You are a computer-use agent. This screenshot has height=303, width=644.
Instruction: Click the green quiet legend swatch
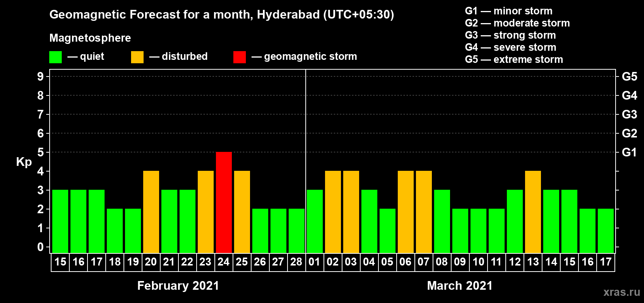[x=55, y=57]
